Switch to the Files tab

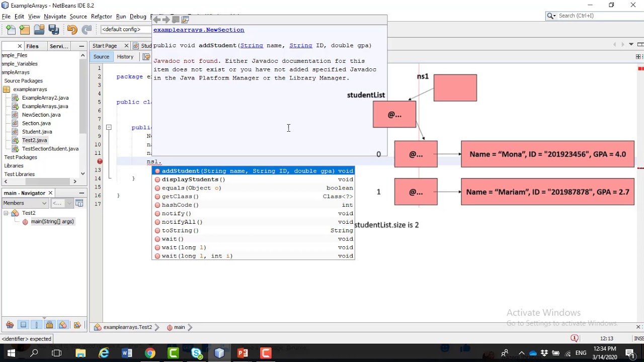[x=32, y=46]
